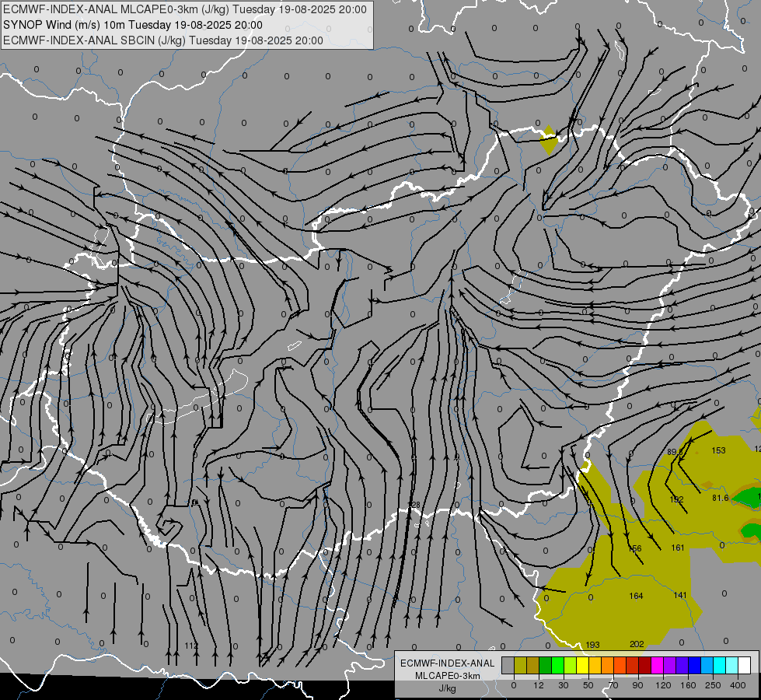Click the cyan legend swatch
The image size is (761, 700).
720,666
